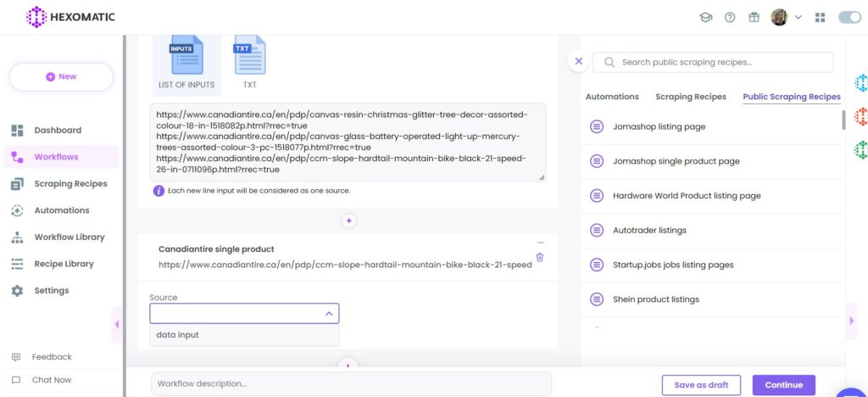Switch to the Scraping Recipes tab
This screenshot has height=397, width=868.
click(691, 97)
